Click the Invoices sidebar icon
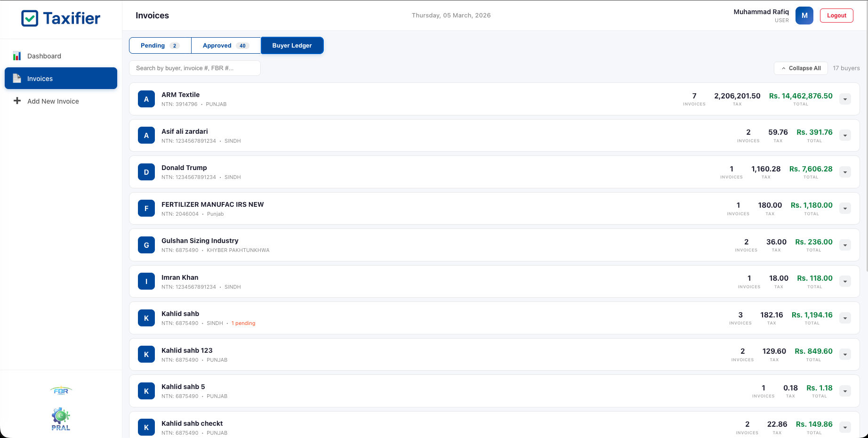This screenshot has width=868, height=438. point(17,79)
